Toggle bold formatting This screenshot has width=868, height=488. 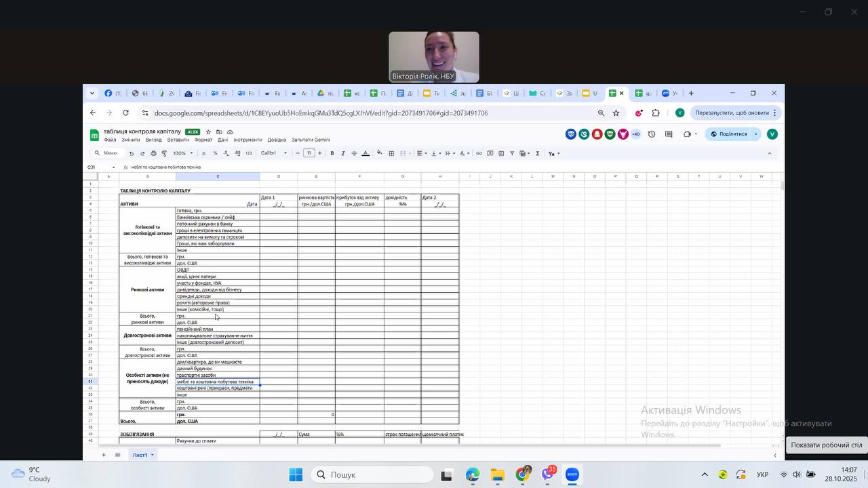click(332, 153)
